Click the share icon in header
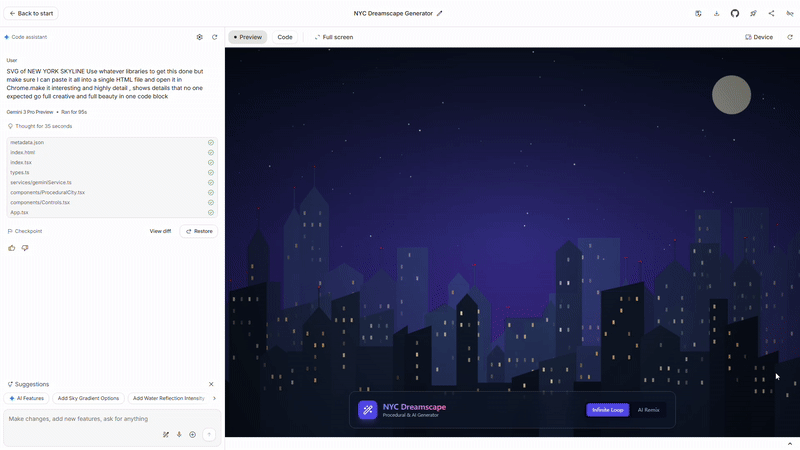 [x=771, y=13]
